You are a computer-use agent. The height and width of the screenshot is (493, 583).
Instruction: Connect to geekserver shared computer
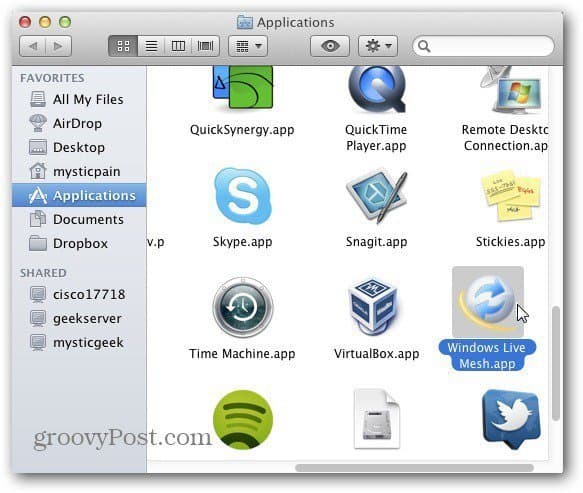pyautogui.click(x=79, y=319)
